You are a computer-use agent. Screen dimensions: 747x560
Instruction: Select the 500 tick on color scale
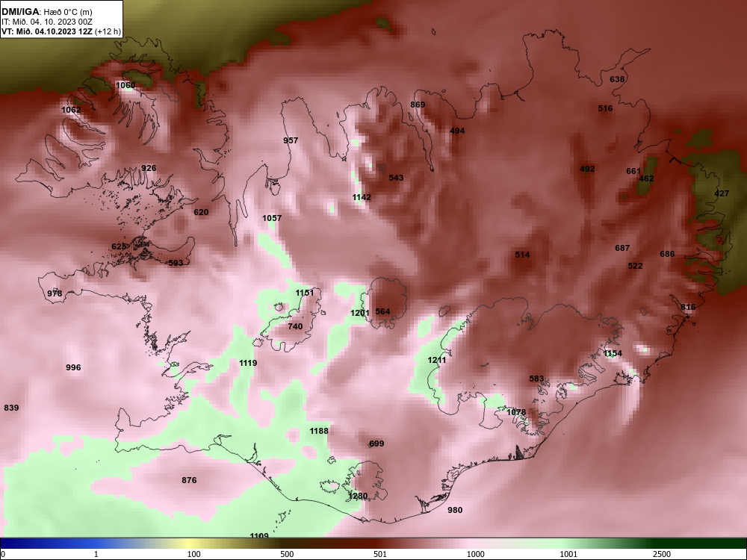[287, 554]
